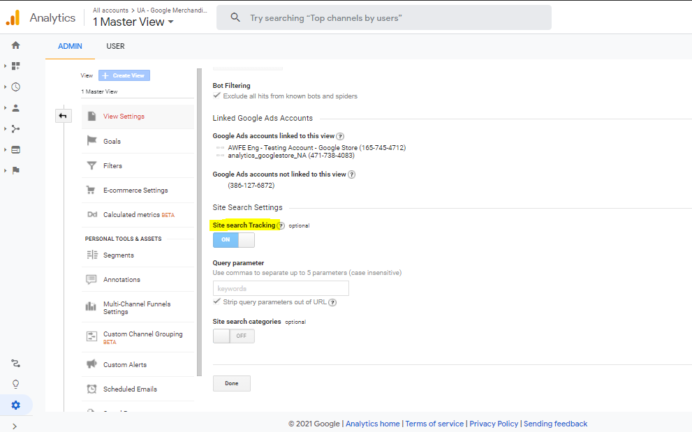Open E-commerce Settings menu item
The width and height of the screenshot is (692, 432).
pos(138,190)
